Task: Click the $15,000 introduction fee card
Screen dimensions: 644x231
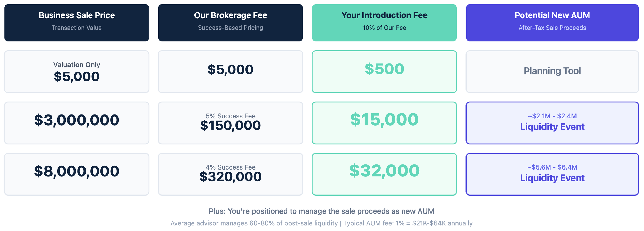Action: click(x=384, y=123)
